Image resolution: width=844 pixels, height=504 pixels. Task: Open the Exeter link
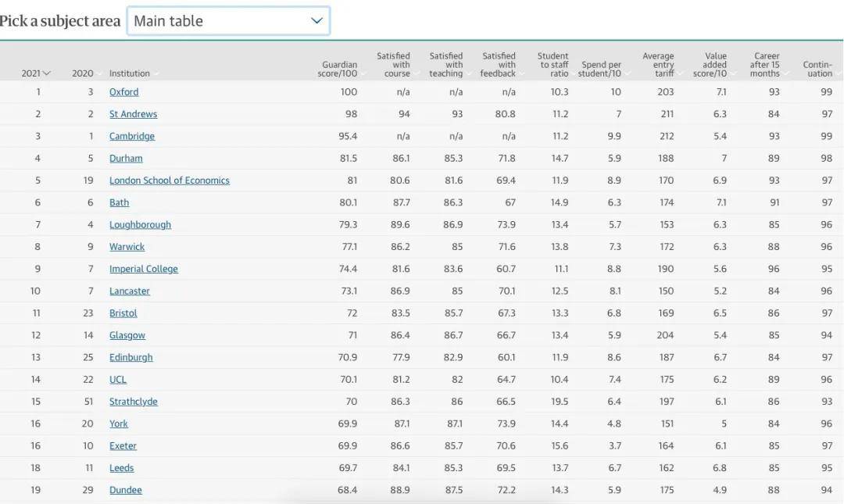coord(123,445)
